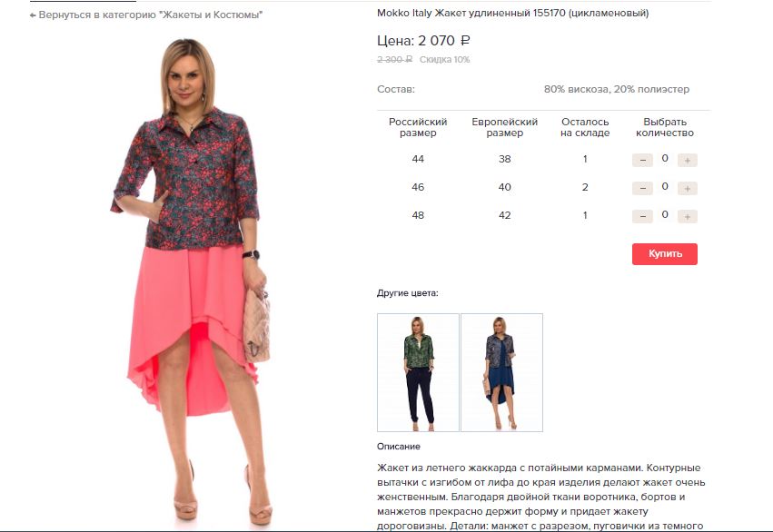This screenshot has width=773, height=532.
Task: Click the back arrow icon before Вернуться
Action: [33, 15]
